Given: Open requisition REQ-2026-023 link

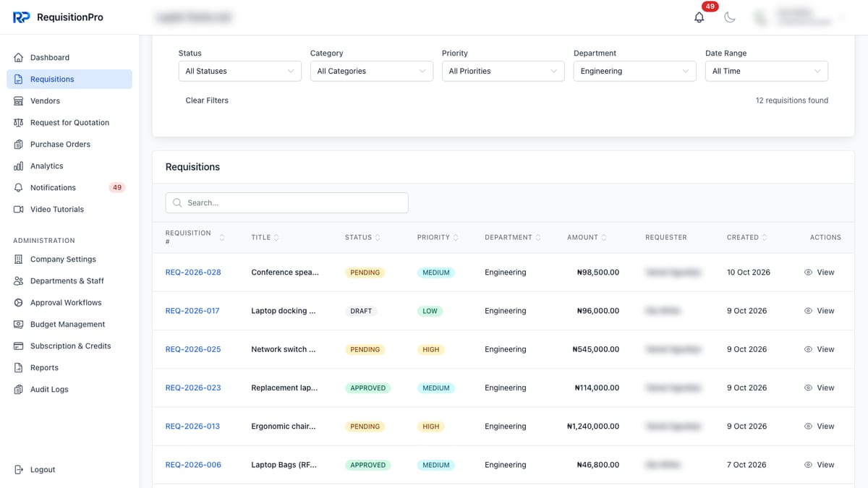Looking at the screenshot, I should 193,388.
